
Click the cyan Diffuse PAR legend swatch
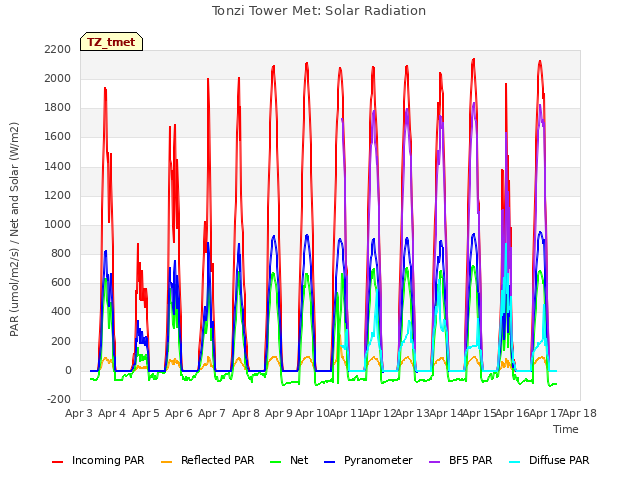pyautogui.click(x=515, y=462)
